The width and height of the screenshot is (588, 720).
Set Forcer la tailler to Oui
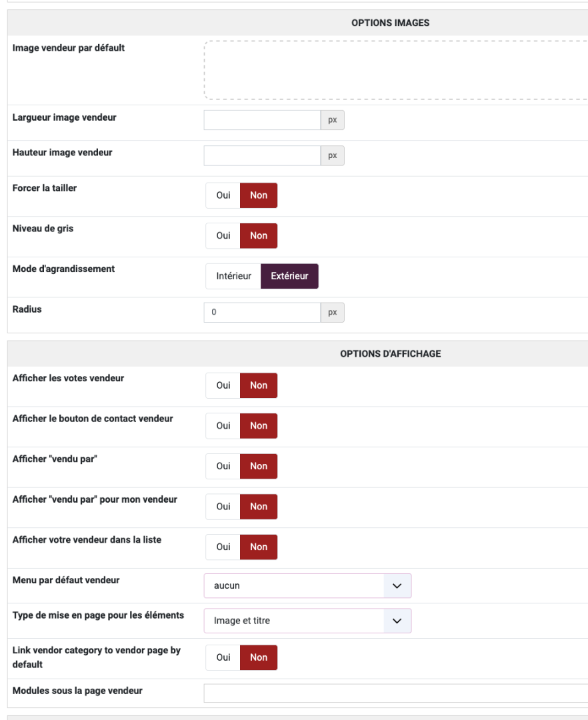[x=223, y=195]
